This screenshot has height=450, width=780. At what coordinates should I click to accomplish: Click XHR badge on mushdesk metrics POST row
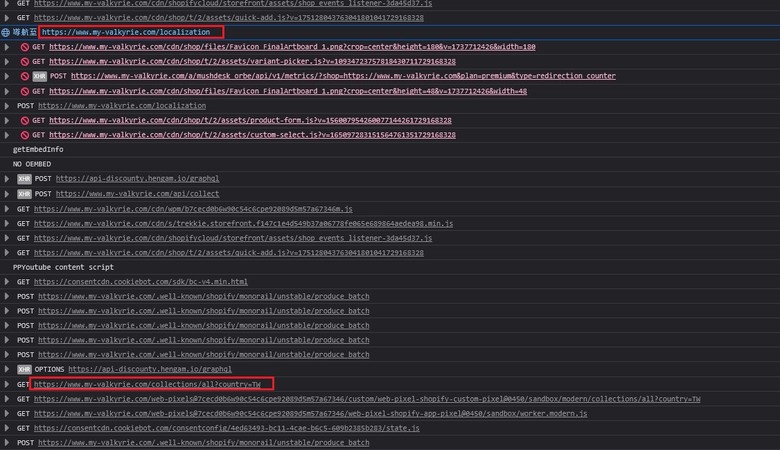point(39,77)
